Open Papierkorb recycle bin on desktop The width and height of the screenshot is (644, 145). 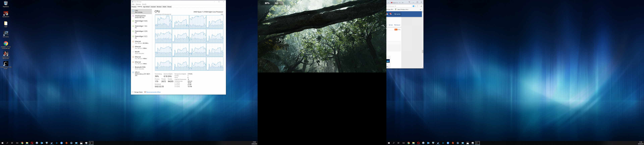6,4
